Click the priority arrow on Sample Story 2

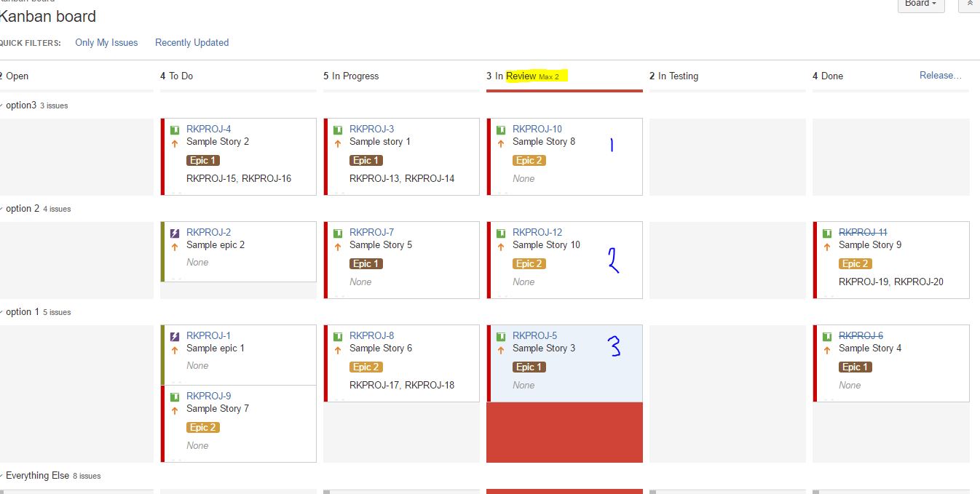(x=175, y=144)
